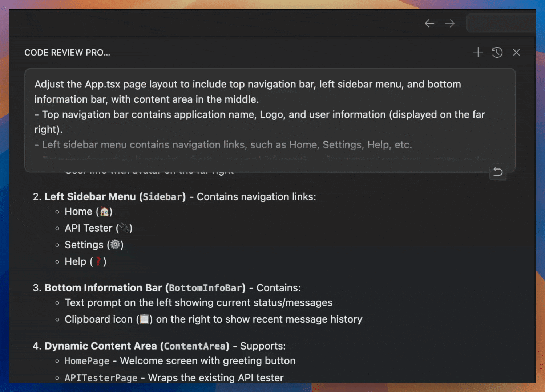Click the bullet next to Home entry
This screenshot has width=545, height=392.
58,212
